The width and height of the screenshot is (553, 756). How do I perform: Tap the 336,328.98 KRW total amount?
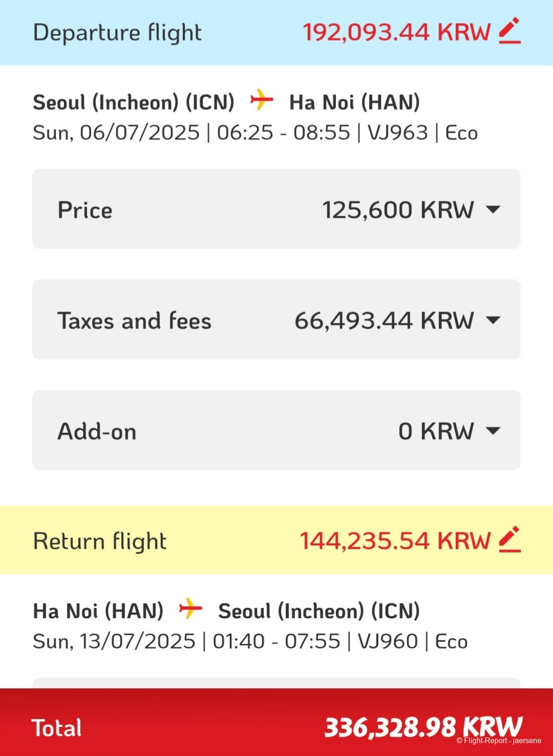(x=423, y=727)
